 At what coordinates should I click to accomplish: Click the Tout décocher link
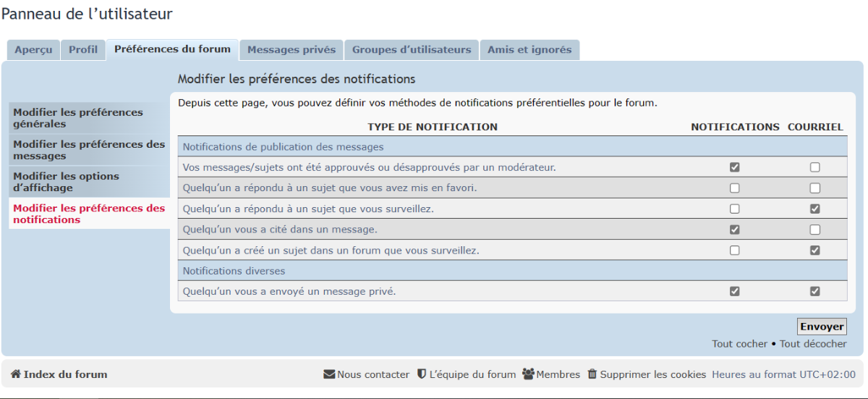pyautogui.click(x=813, y=344)
